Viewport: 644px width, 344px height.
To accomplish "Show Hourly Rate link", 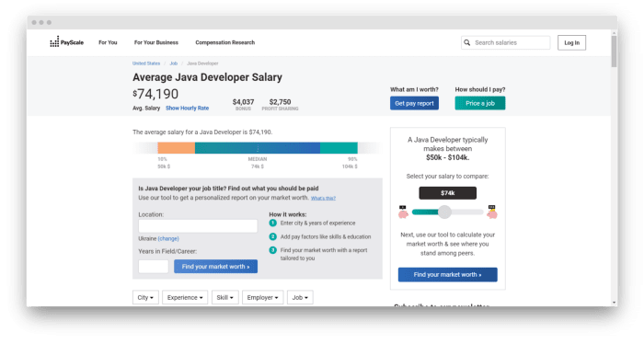I will click(x=188, y=108).
